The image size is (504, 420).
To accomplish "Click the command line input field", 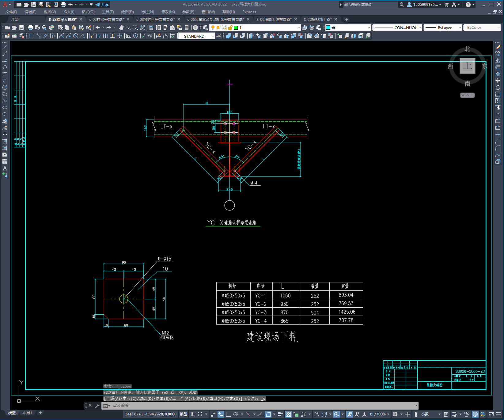I will [x=260, y=406].
